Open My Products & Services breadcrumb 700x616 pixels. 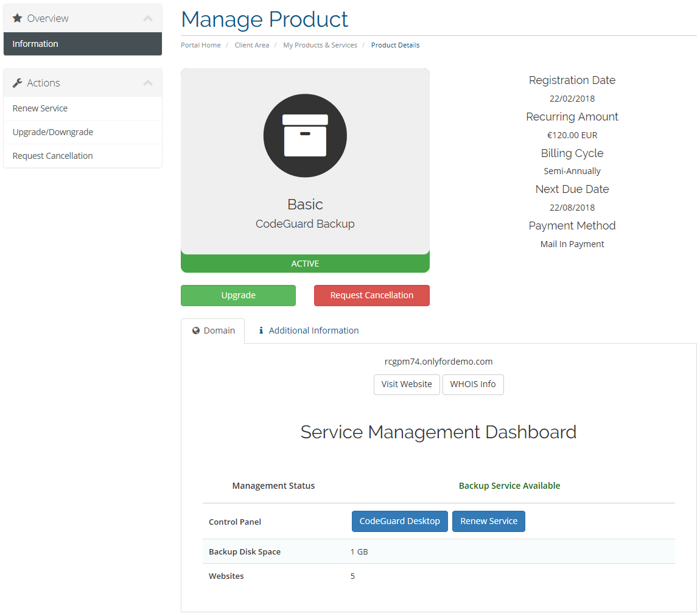320,45
